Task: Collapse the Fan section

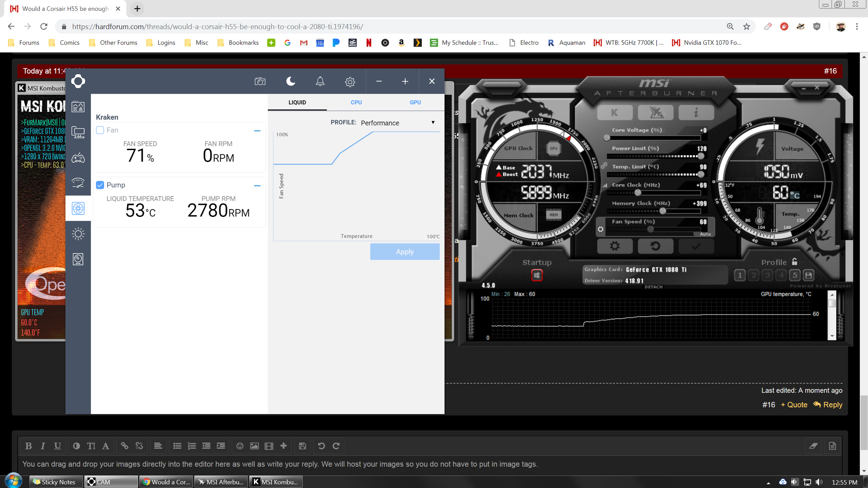Action: click(257, 131)
